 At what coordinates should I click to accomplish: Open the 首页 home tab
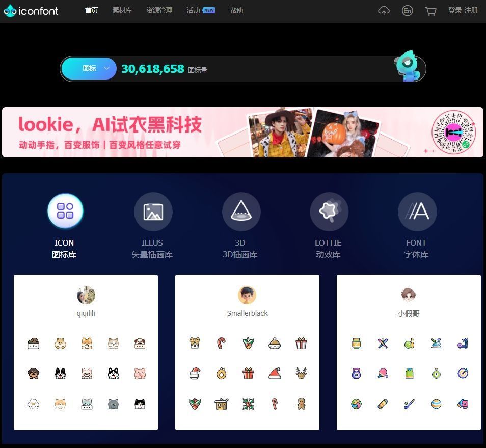[91, 11]
